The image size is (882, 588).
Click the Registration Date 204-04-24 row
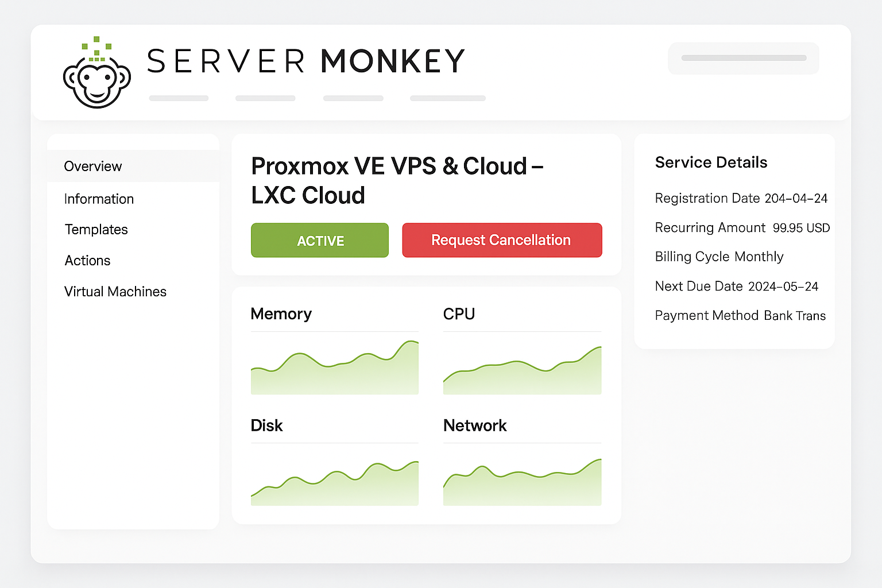tap(741, 198)
